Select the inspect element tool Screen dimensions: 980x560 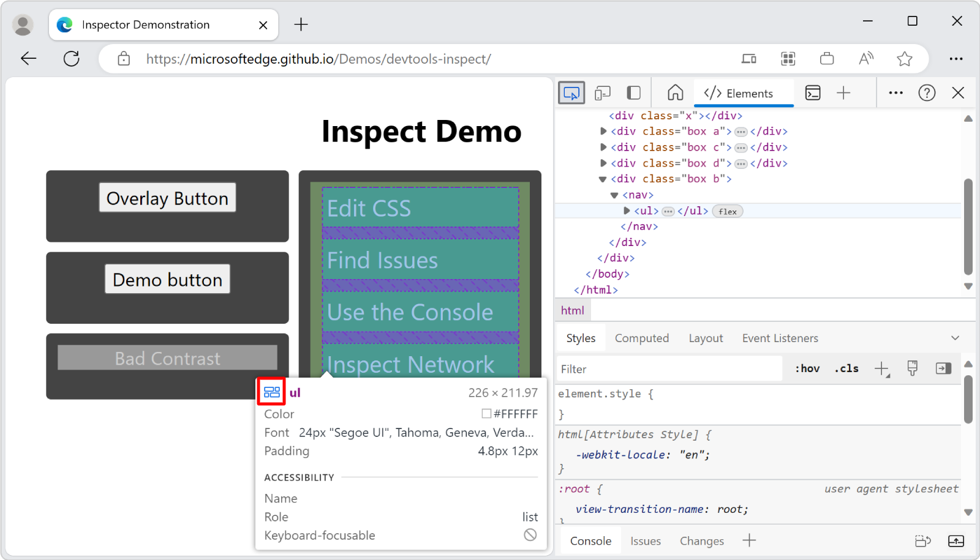point(571,92)
